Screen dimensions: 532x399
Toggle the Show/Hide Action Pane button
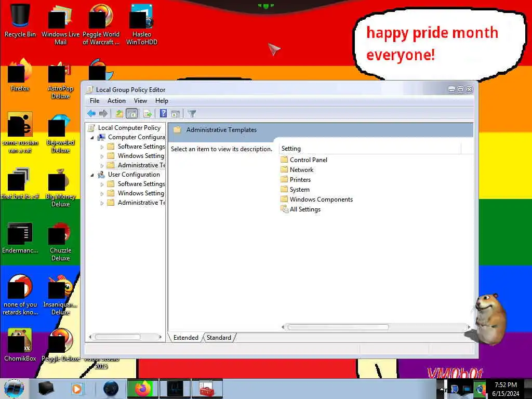point(176,113)
